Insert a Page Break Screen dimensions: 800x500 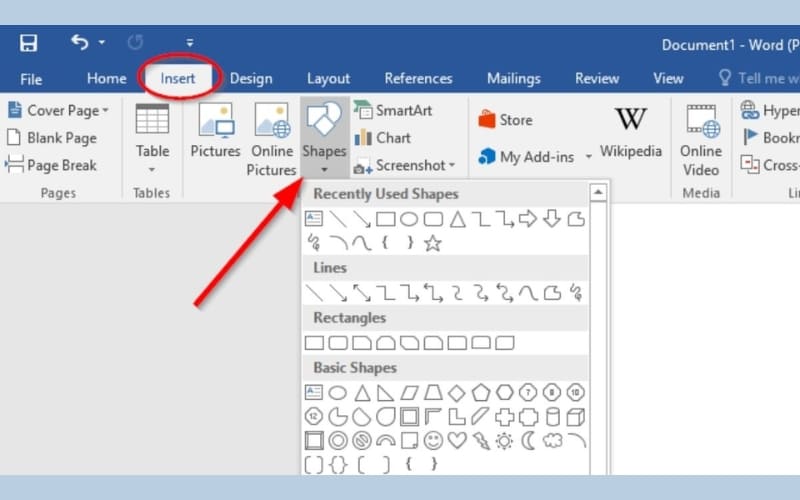pyautogui.click(x=52, y=165)
